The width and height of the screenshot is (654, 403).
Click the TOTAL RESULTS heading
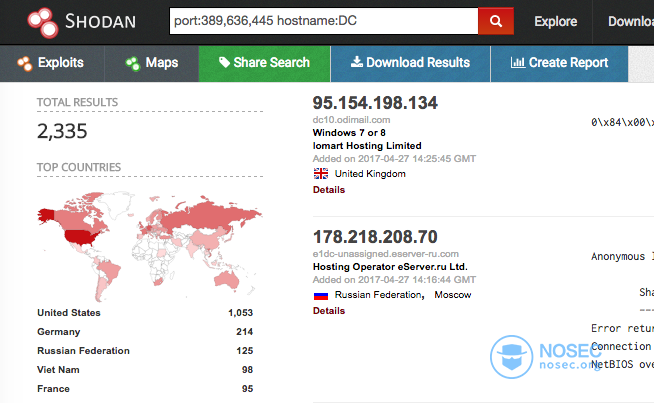pos(77,102)
